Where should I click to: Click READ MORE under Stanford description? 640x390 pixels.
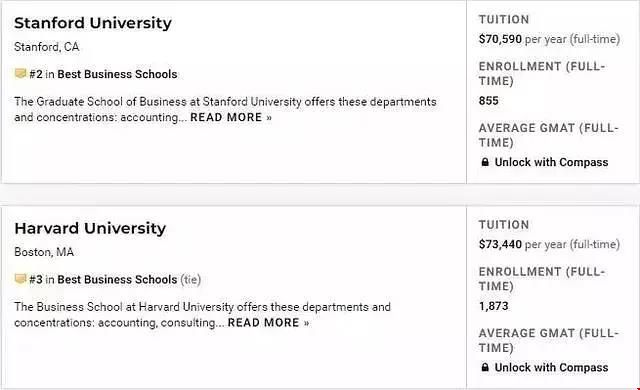pos(231,117)
